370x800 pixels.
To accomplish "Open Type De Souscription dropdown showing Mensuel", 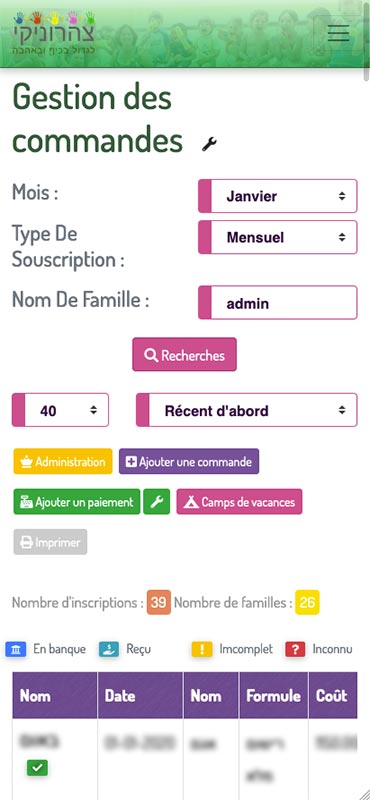I will (x=278, y=237).
